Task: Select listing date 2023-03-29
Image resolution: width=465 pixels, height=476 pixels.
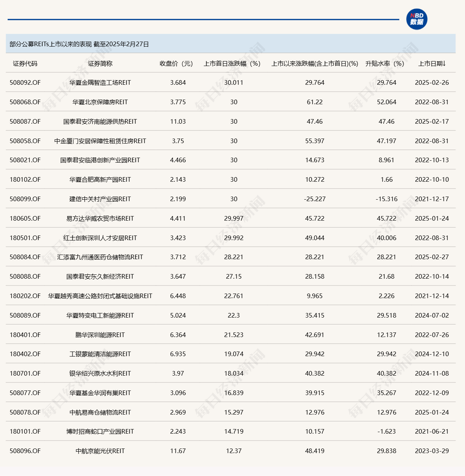Action: (x=432, y=451)
